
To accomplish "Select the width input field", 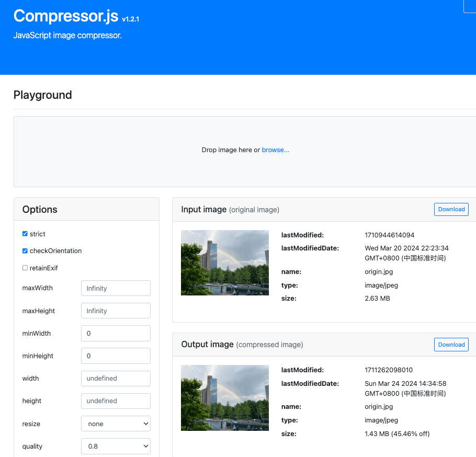I will [116, 379].
